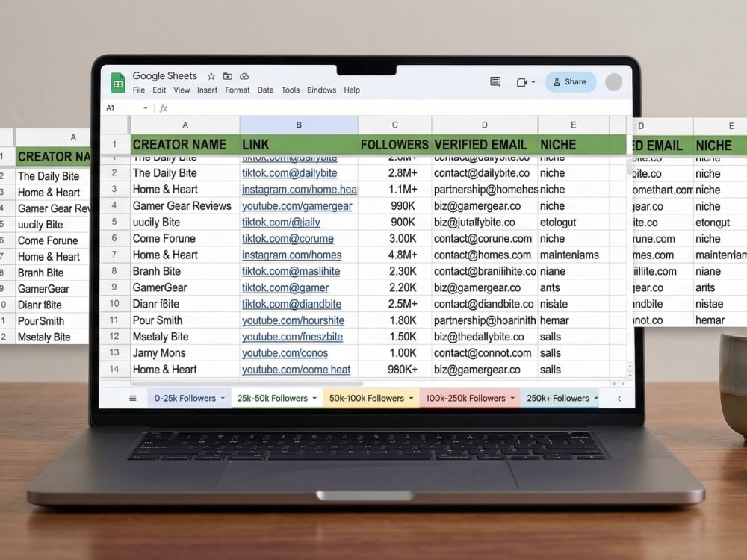Screen dimensions: 747x560
Task: Open the 25k-50k Followers tab dropdown arrow
Action: [x=314, y=399]
